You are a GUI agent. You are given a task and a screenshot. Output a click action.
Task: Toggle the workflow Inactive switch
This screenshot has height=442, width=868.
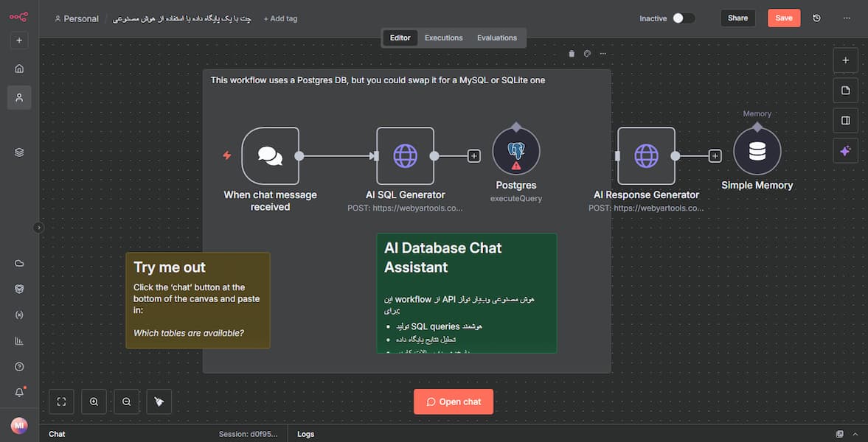(683, 18)
